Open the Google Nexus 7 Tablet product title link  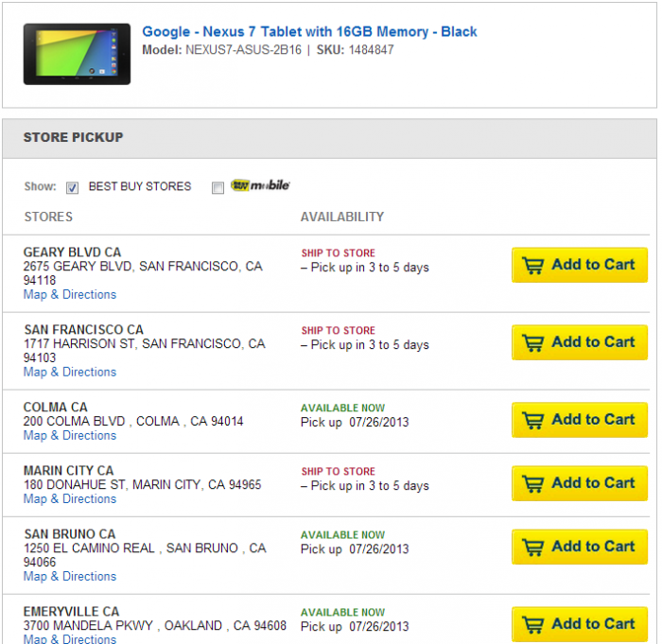click(309, 31)
